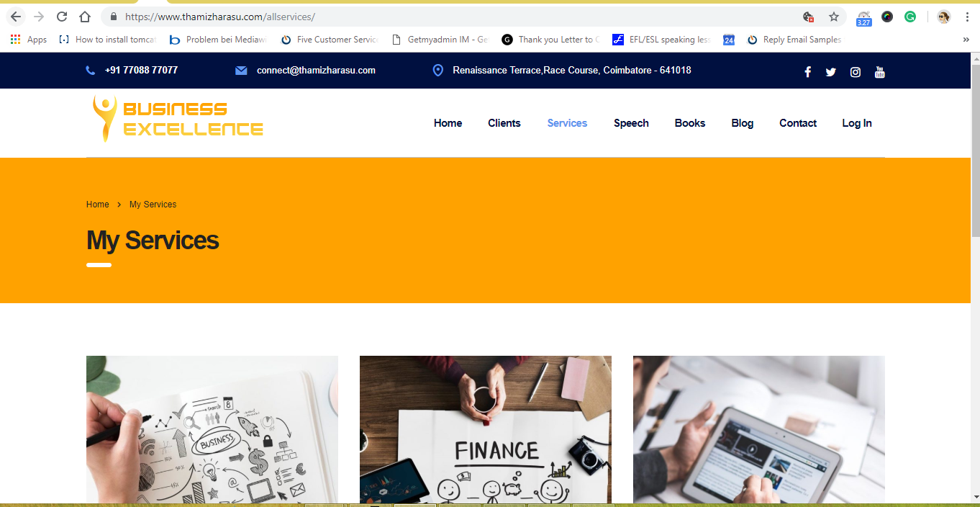Open the Instagram social icon
This screenshot has height=507, width=980.
855,71
